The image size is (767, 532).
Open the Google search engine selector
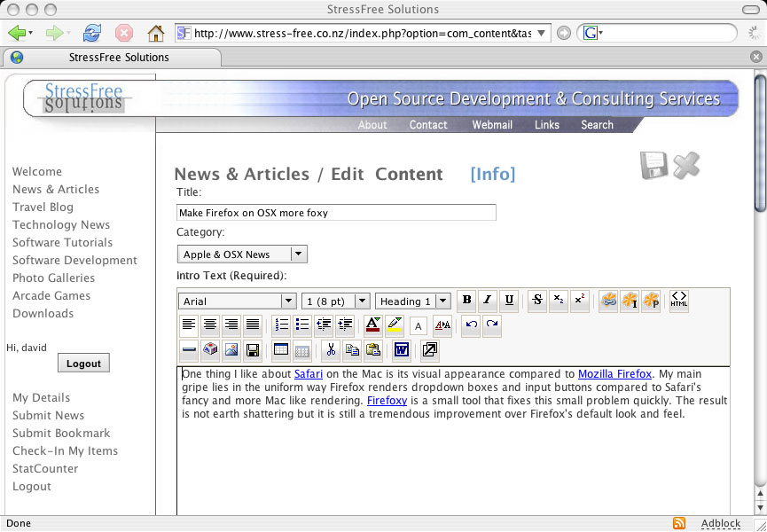pyautogui.click(x=593, y=34)
